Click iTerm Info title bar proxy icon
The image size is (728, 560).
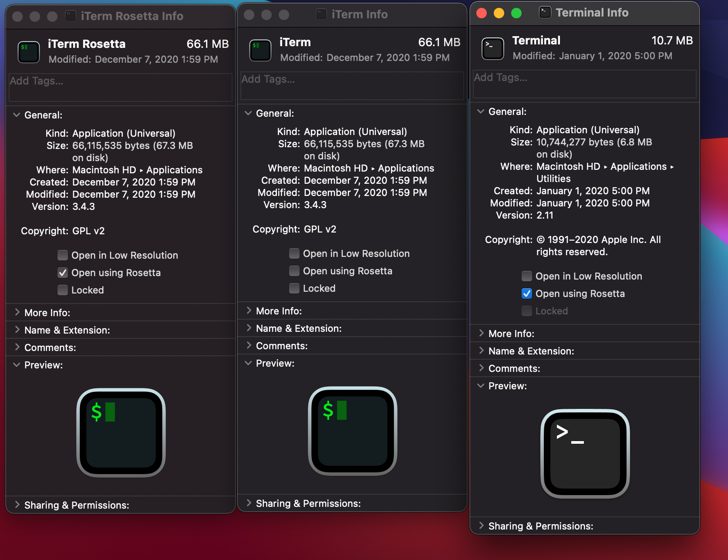point(321,14)
